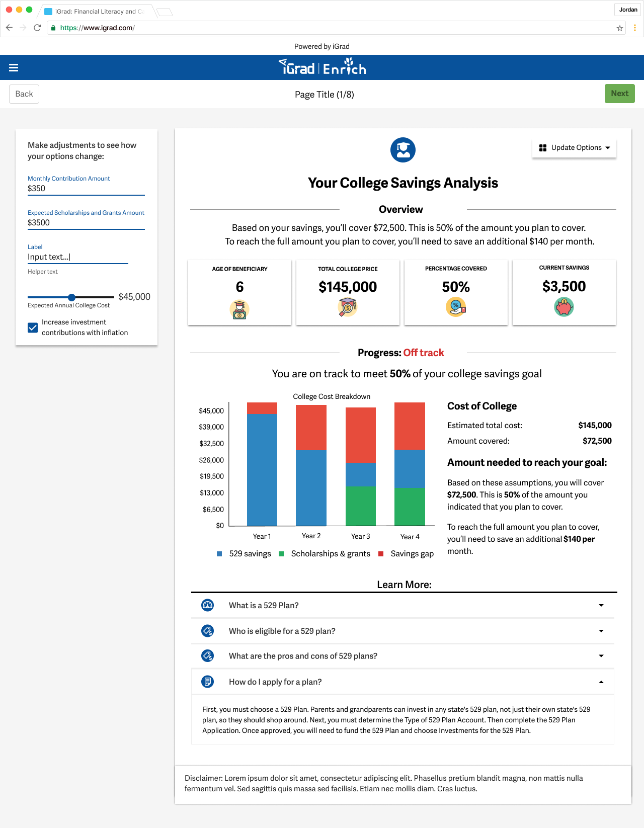Image resolution: width=644 pixels, height=828 pixels.
Task: Click the Year 2 bar in the chart
Action: (311, 465)
